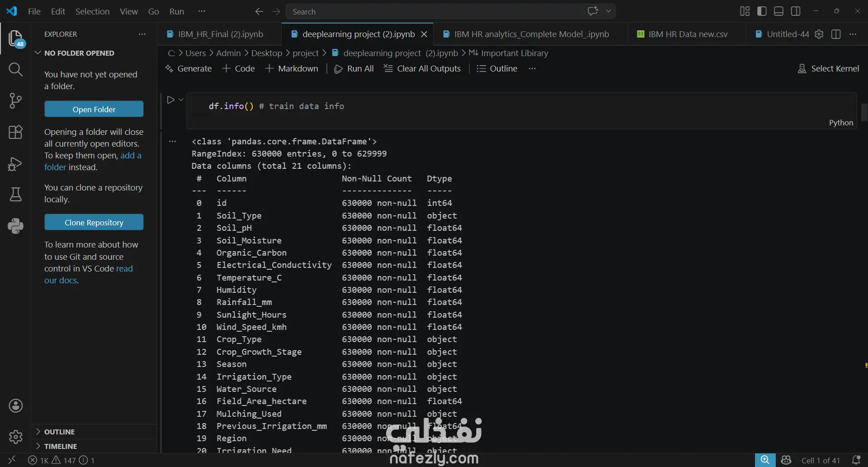Click Clear All Outputs
This screenshot has height=467, width=868.
tap(422, 68)
